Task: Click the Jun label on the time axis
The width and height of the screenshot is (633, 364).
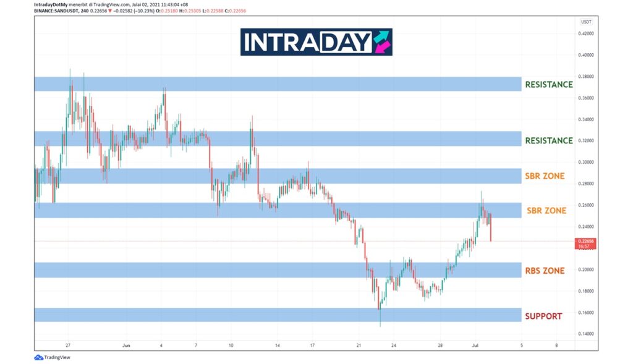Action: [126, 345]
